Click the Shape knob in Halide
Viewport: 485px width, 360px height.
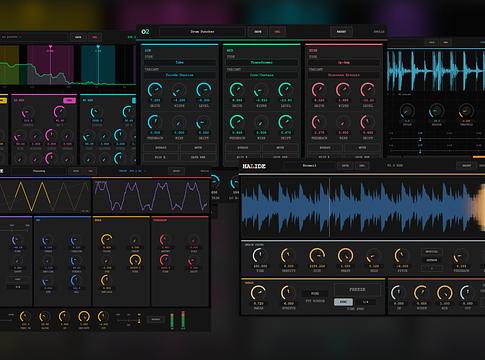pos(345,256)
